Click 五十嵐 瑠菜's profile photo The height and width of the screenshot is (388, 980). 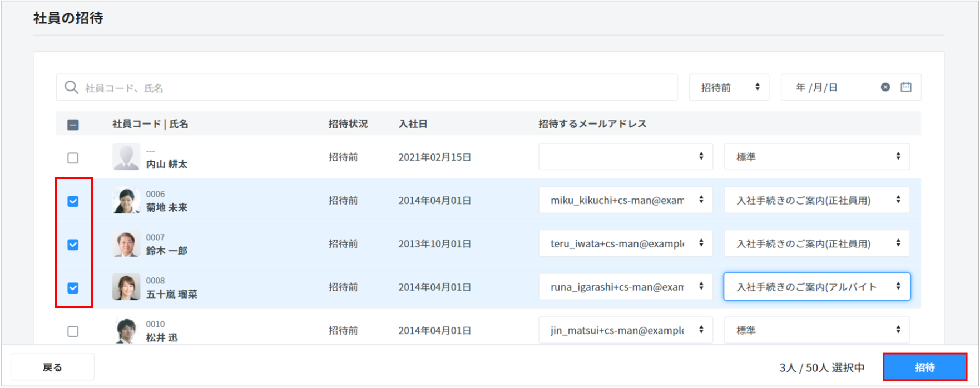126,287
